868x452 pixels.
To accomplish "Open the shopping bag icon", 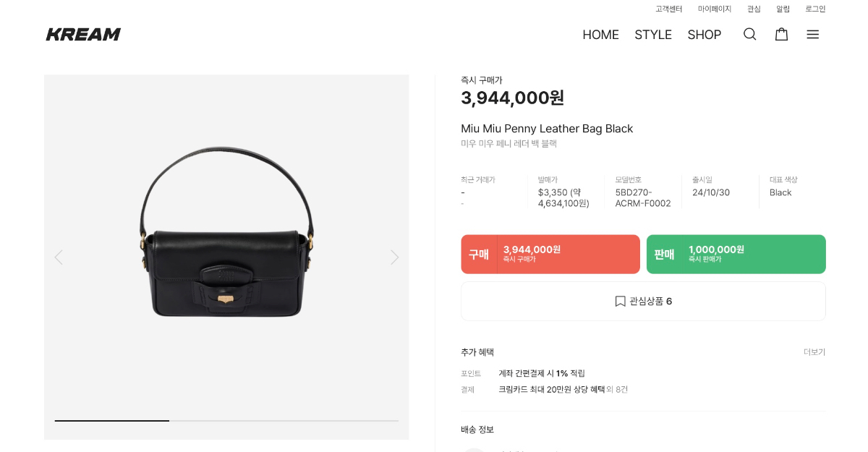I will coord(781,34).
